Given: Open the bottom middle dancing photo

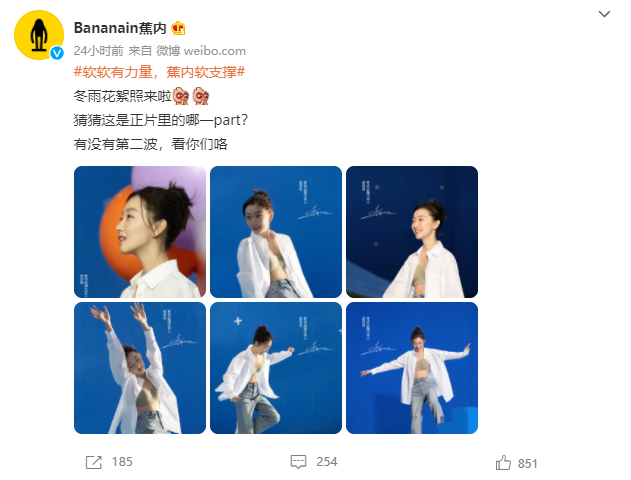Looking at the screenshot, I should pyautogui.click(x=276, y=368).
